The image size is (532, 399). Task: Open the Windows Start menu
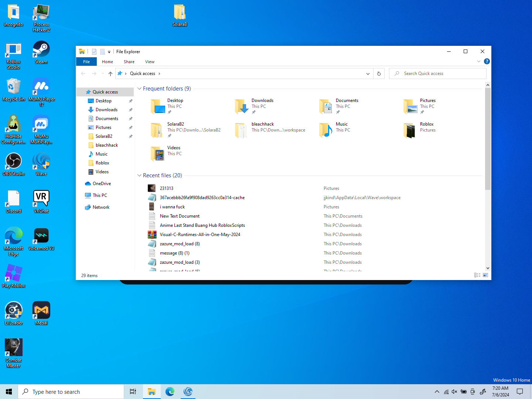pyautogui.click(x=9, y=392)
